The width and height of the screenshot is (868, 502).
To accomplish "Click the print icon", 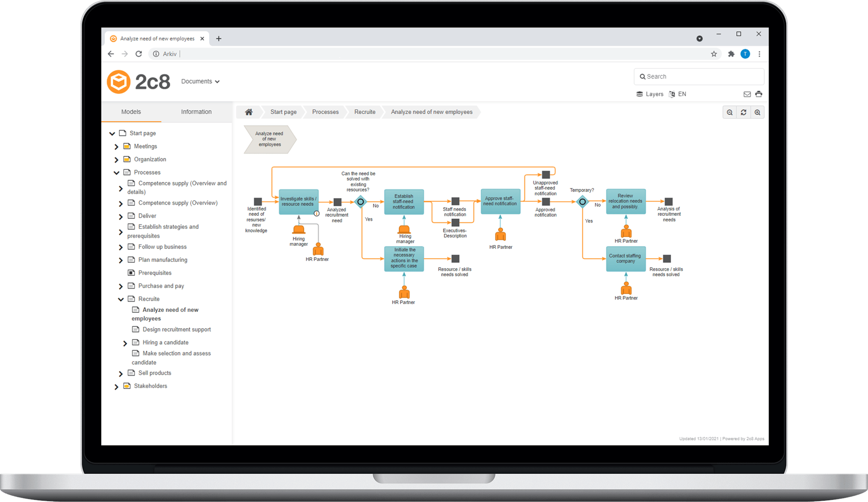I will pos(759,94).
